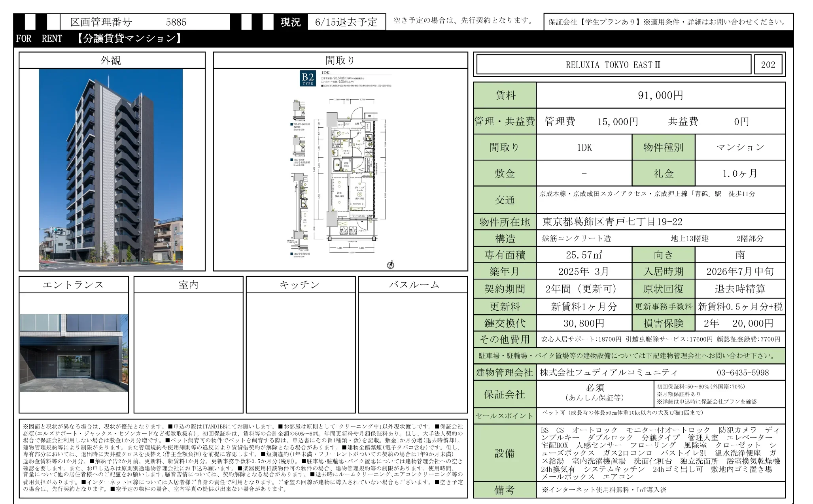The width and height of the screenshot is (813, 504).
Task: Click the entrance photo thumbnail
Action: (74, 353)
